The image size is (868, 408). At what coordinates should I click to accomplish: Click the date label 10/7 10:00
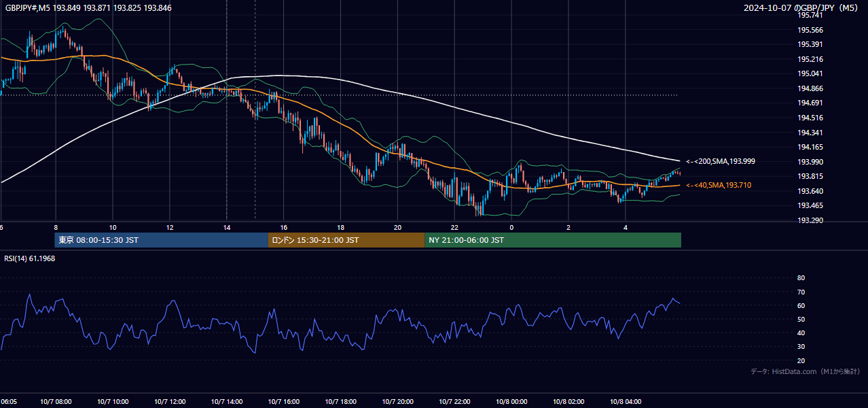coord(113,402)
